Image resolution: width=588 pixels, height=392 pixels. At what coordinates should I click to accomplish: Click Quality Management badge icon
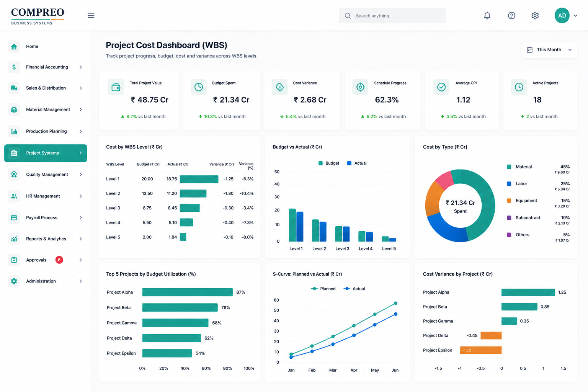pos(14,175)
